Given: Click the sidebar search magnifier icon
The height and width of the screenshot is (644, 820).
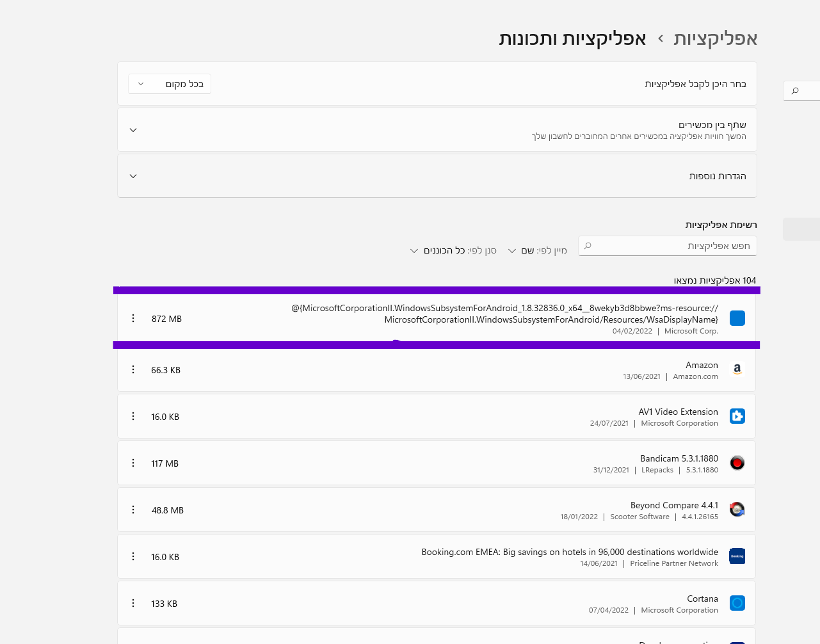Looking at the screenshot, I should click(795, 91).
